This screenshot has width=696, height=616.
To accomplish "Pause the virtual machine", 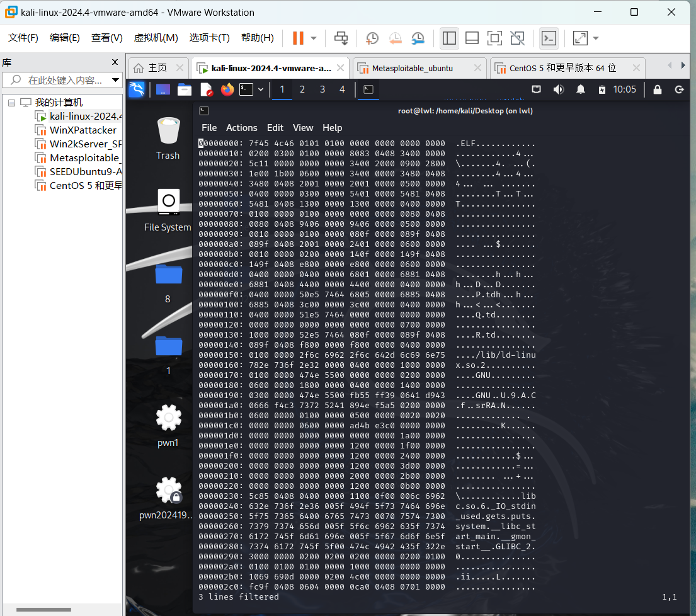I will pyautogui.click(x=298, y=38).
